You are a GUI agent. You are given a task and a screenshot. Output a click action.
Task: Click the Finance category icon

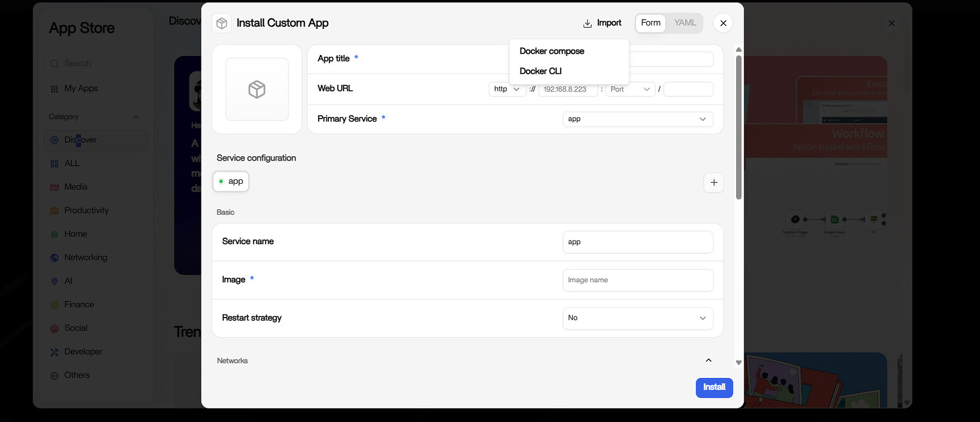tap(54, 305)
